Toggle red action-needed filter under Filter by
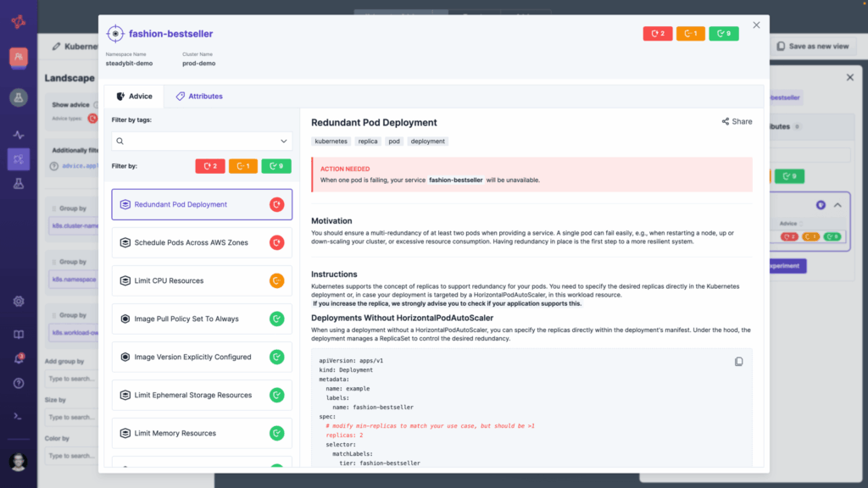The image size is (868, 488). (x=209, y=166)
